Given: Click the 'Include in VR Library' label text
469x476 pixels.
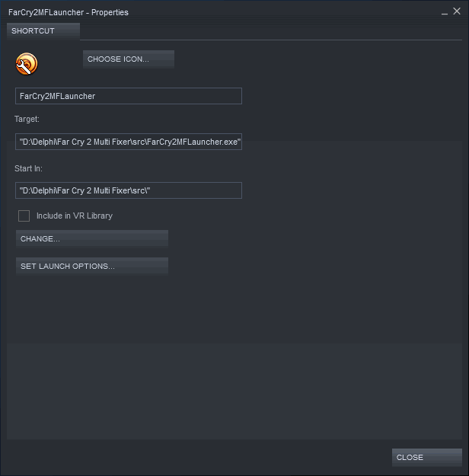Looking at the screenshot, I should coord(74,216).
